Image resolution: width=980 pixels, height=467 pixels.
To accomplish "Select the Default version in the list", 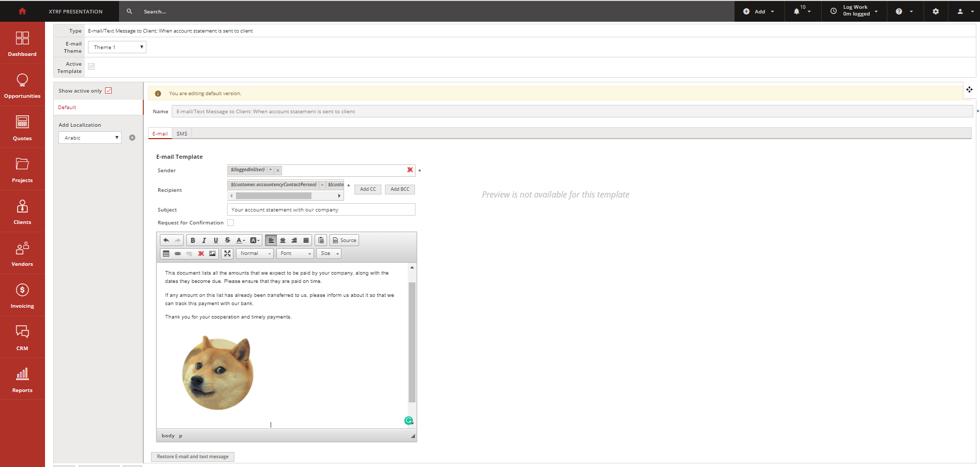I will click(x=98, y=108).
